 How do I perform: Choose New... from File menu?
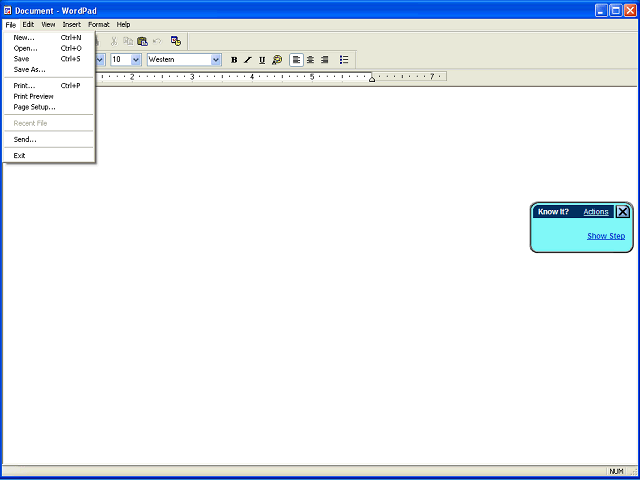point(49,38)
